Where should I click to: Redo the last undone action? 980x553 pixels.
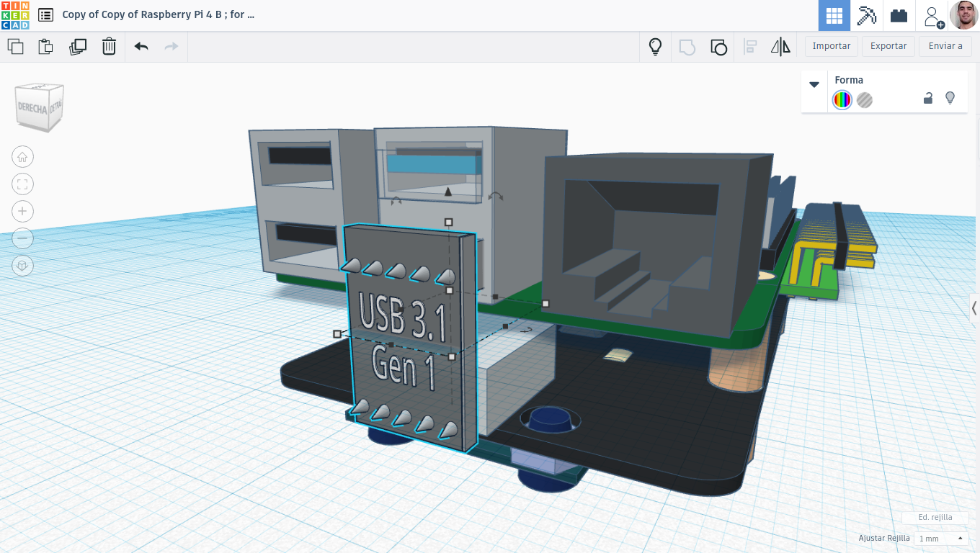(x=171, y=47)
